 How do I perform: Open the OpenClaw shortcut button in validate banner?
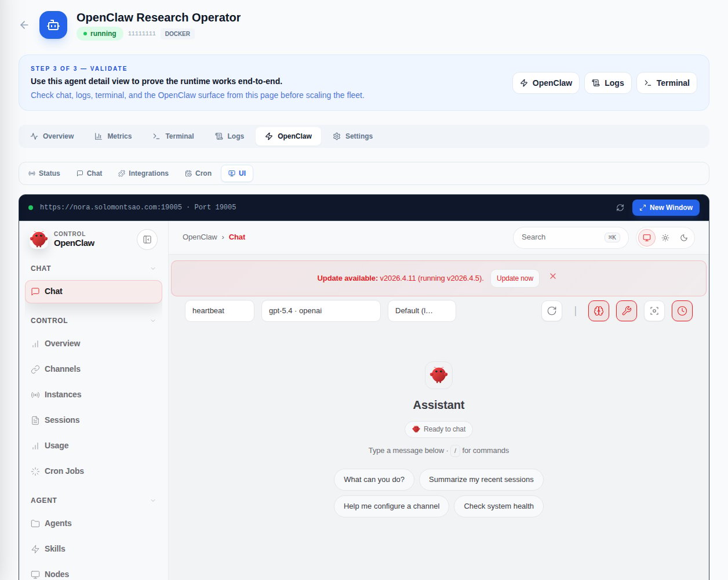pyautogui.click(x=546, y=83)
